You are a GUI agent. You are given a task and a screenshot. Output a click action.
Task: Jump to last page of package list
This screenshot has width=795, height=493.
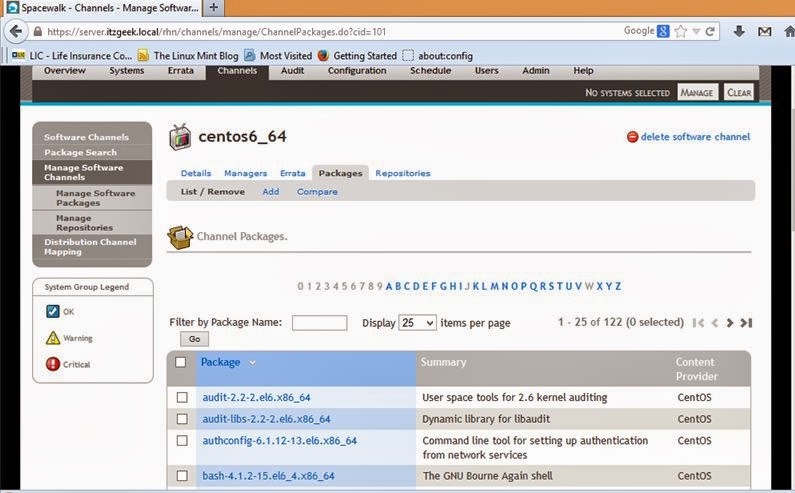tap(746, 323)
